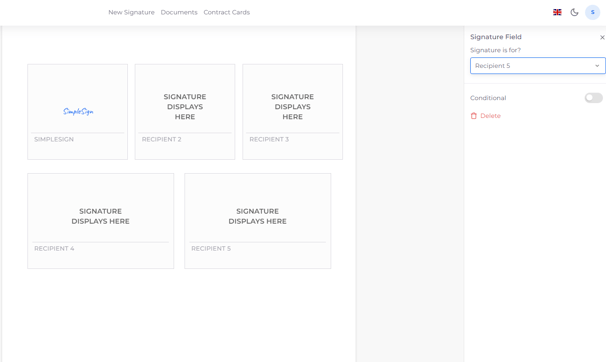
Task: Select the Recipient 2 signature box
Action: 185,112
